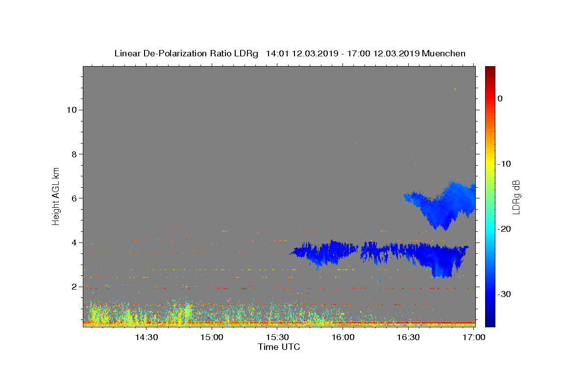Click the 15:00 time tick label
This screenshot has height=392, width=588.
point(212,338)
